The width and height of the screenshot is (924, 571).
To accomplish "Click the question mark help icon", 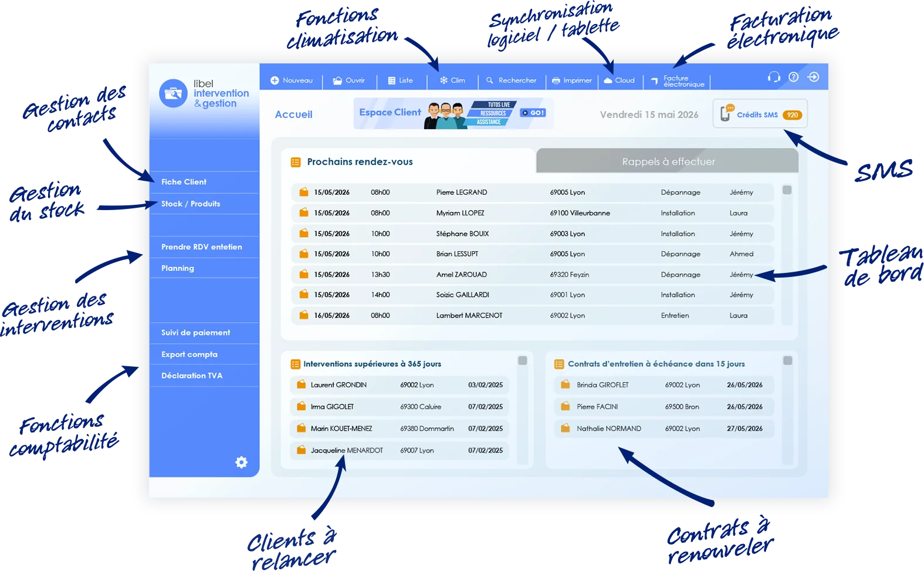I will [793, 77].
